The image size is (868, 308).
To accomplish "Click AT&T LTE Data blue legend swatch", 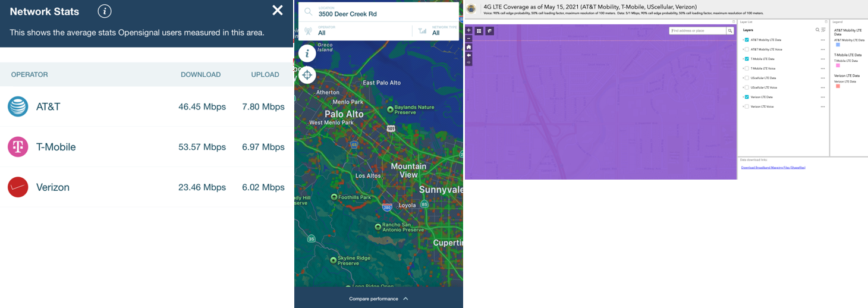I will [x=838, y=45].
